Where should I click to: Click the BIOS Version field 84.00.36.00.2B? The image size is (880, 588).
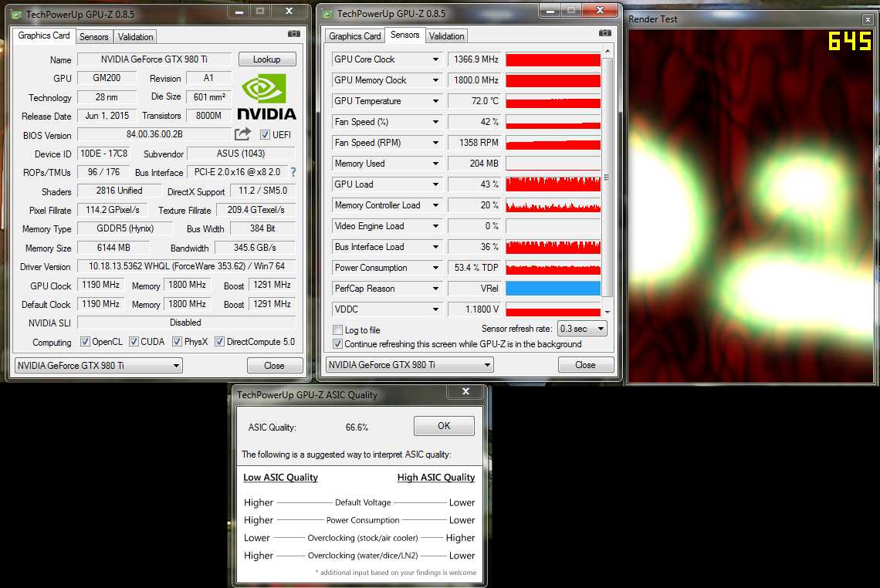tap(154, 134)
